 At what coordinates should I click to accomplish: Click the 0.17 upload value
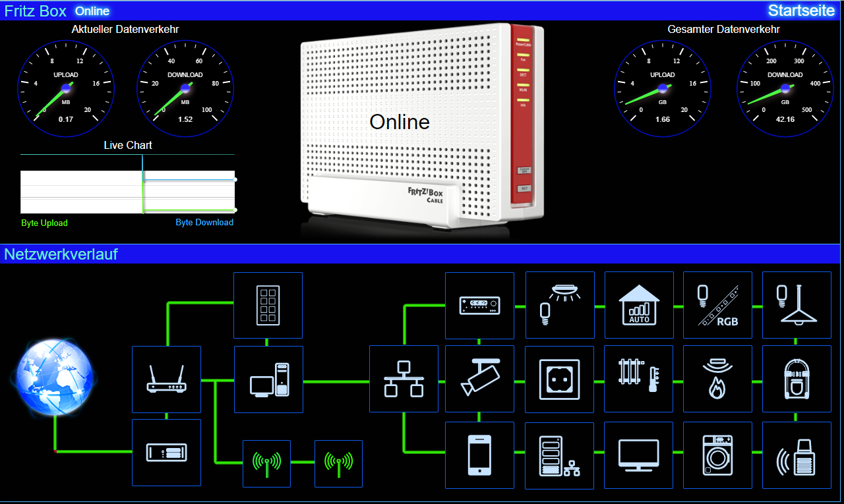66,119
